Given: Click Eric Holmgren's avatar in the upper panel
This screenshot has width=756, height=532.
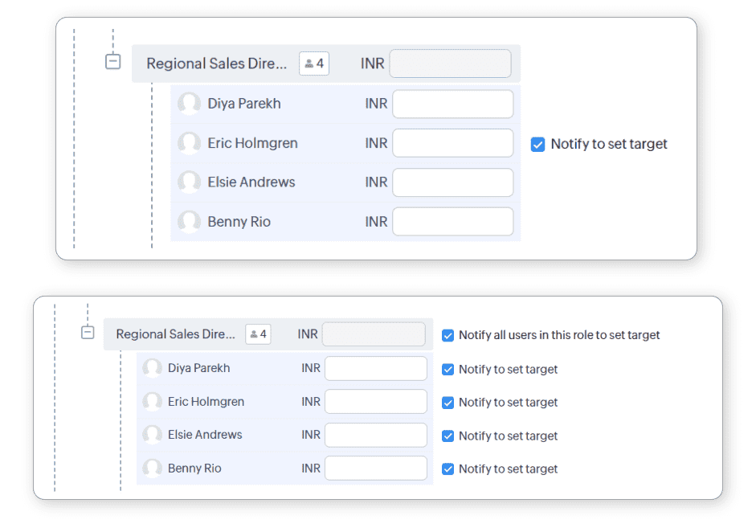Looking at the screenshot, I should pos(189,144).
